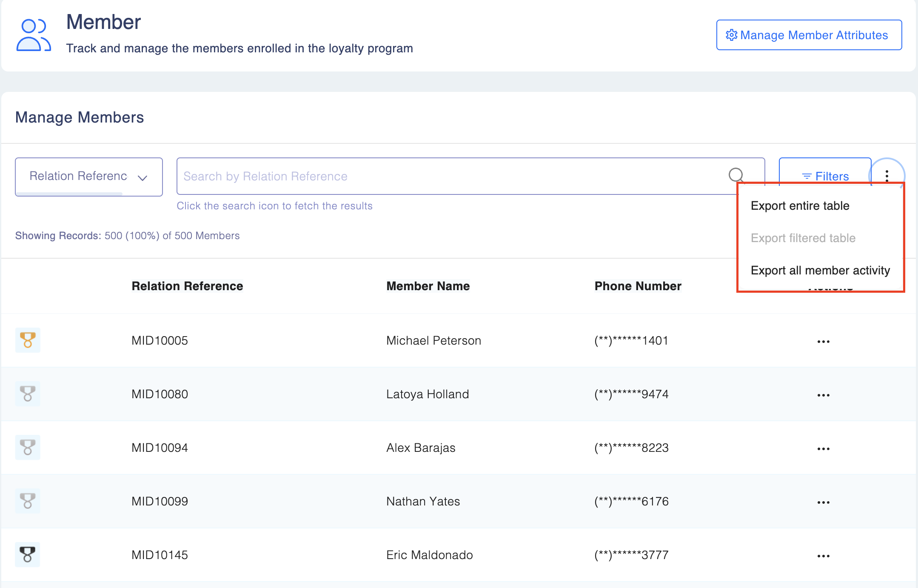Open actions menu for Alex Barajas
Screen dimensions: 918x588
pos(823,448)
